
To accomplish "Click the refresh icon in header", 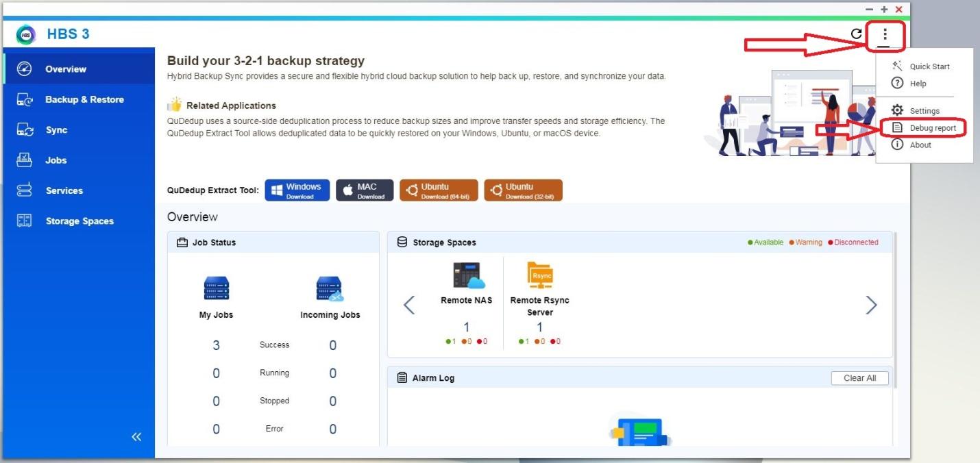I will click(x=856, y=34).
